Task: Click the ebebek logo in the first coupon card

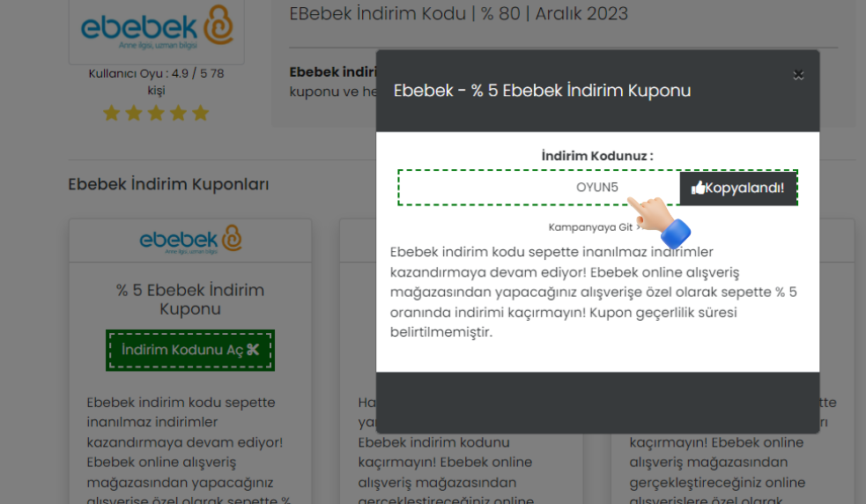Action: pyautogui.click(x=190, y=239)
